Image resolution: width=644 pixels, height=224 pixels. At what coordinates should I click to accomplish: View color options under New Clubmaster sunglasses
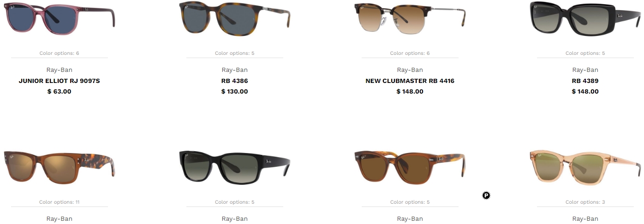(410, 53)
